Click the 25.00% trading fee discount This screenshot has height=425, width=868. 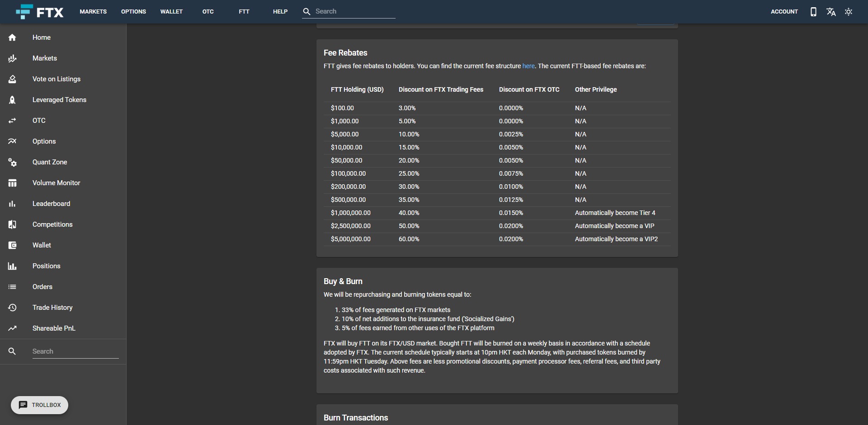coord(409,173)
